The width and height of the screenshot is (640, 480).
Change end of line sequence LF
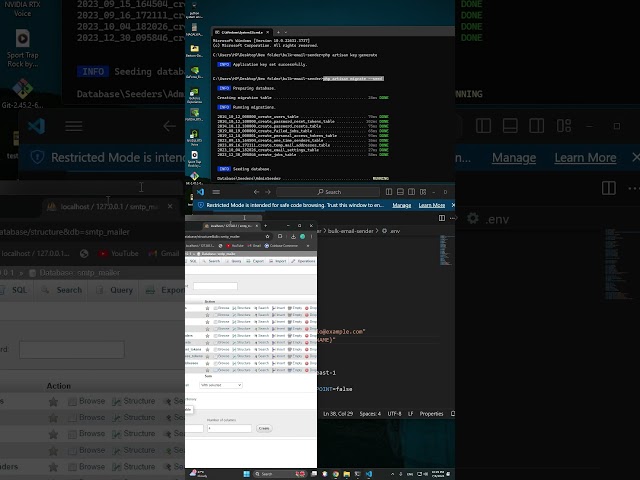[410, 414]
